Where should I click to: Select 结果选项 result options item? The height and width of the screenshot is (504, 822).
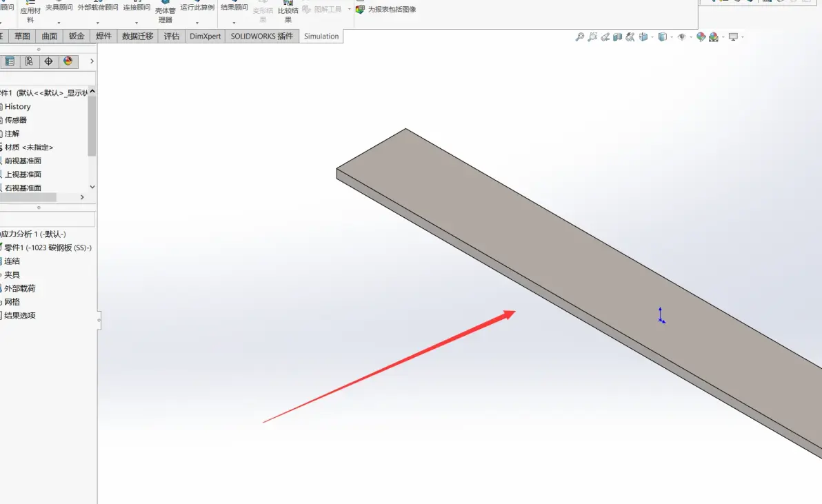(19, 315)
